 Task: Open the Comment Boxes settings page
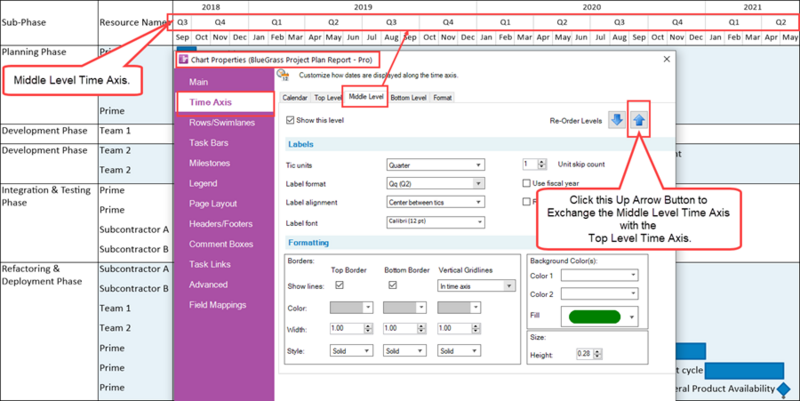click(221, 244)
